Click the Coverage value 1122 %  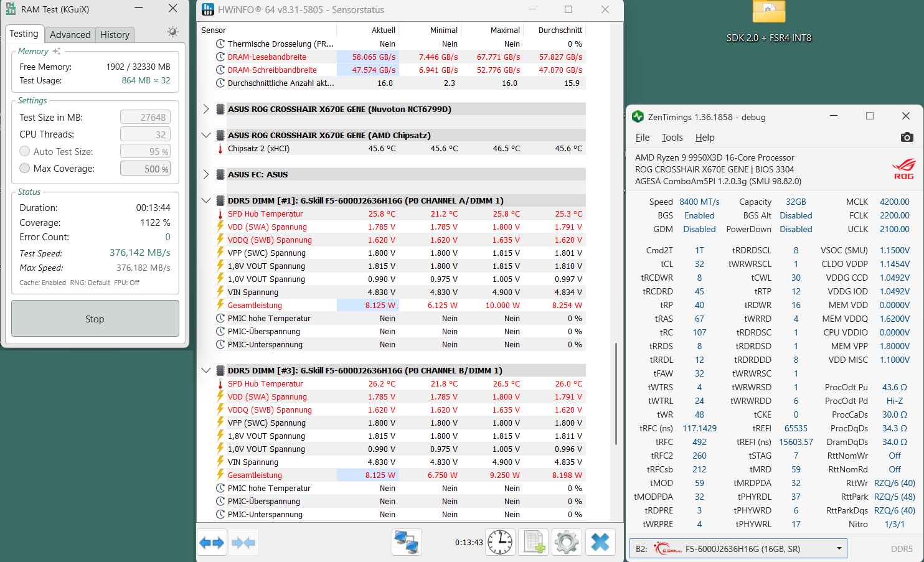click(155, 222)
